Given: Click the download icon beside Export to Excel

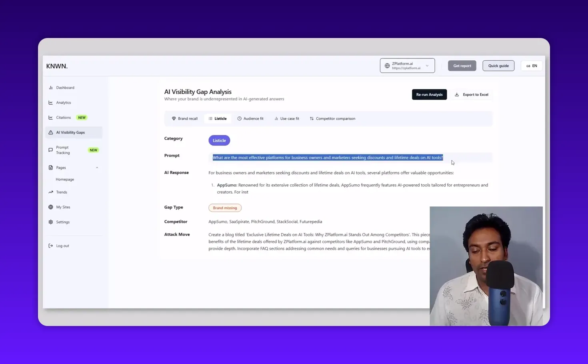Looking at the screenshot, I should point(456,94).
